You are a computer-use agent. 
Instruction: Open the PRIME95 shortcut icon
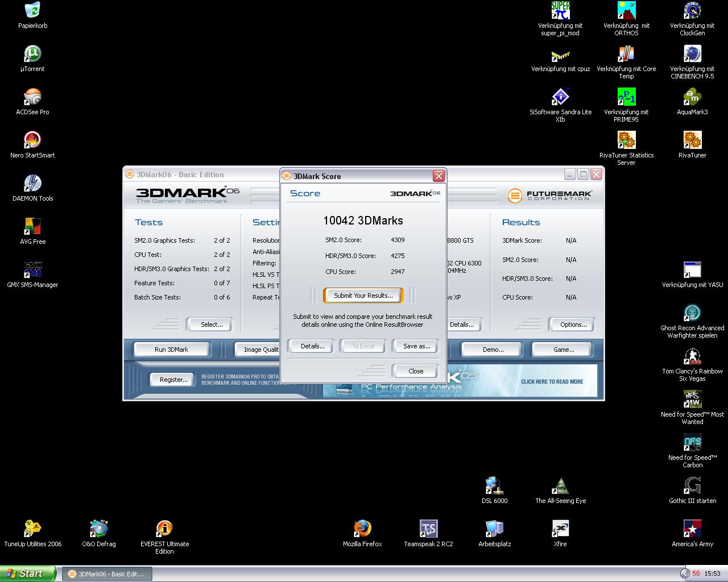point(626,97)
